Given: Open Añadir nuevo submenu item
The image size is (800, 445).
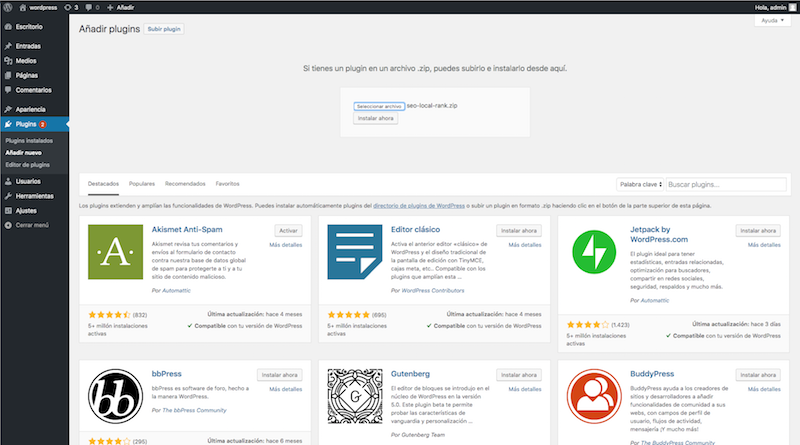Looking at the screenshot, I should point(23,153).
